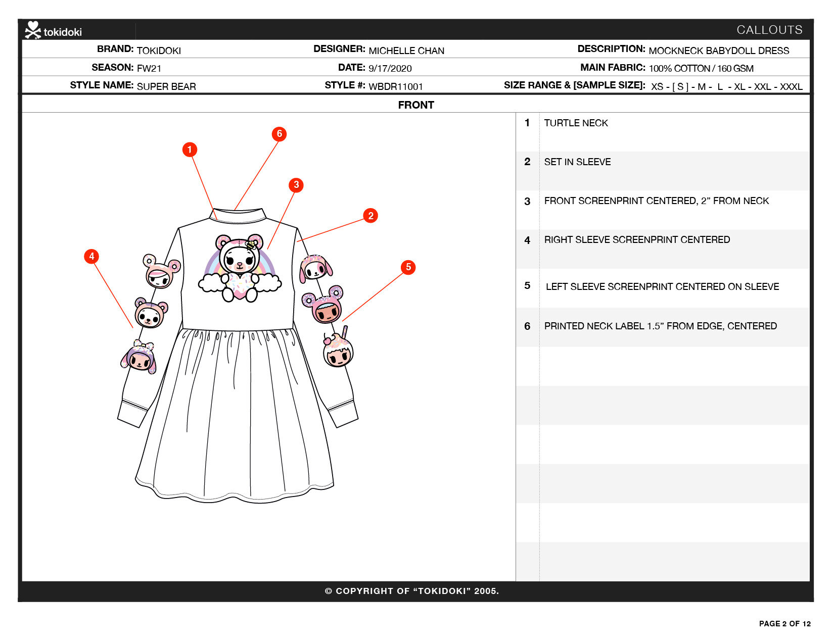834x644 pixels.
Task: Click the copyright 'TOKIDOKI' 2005 footer text
Action: point(411,591)
